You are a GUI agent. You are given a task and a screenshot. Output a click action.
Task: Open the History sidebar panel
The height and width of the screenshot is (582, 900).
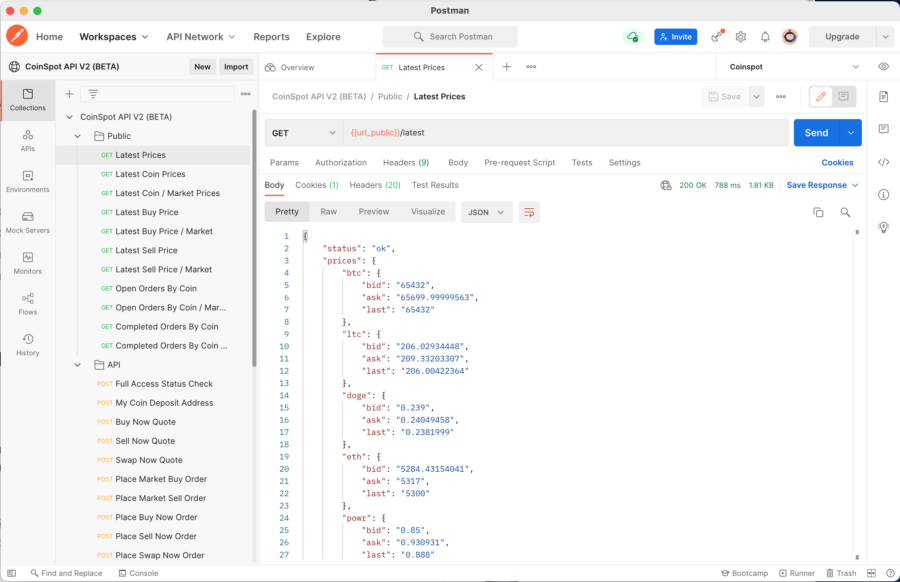coord(28,344)
